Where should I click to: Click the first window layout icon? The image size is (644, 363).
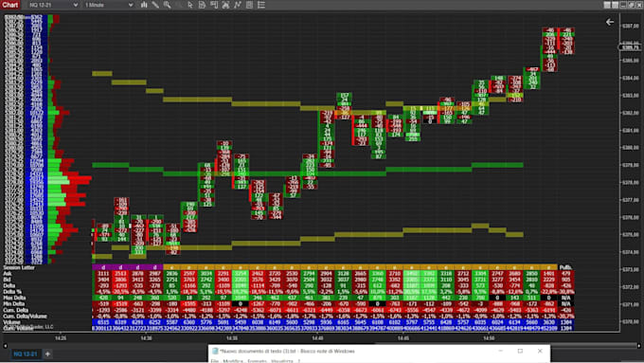click(607, 5)
